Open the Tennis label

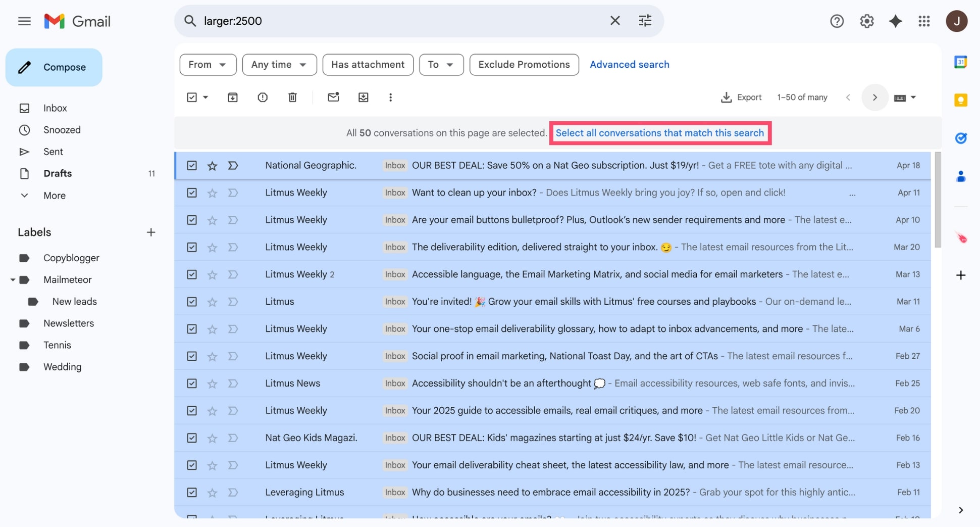57,345
